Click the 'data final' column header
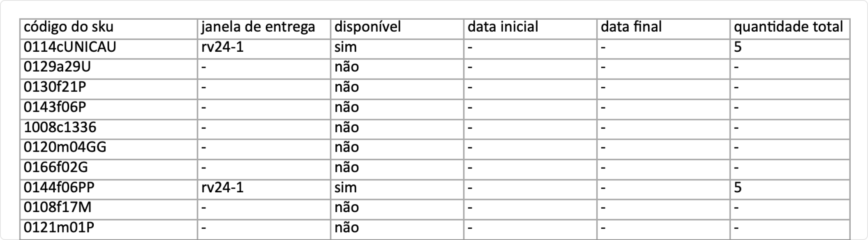The height and width of the screenshot is (240, 868). (x=631, y=28)
